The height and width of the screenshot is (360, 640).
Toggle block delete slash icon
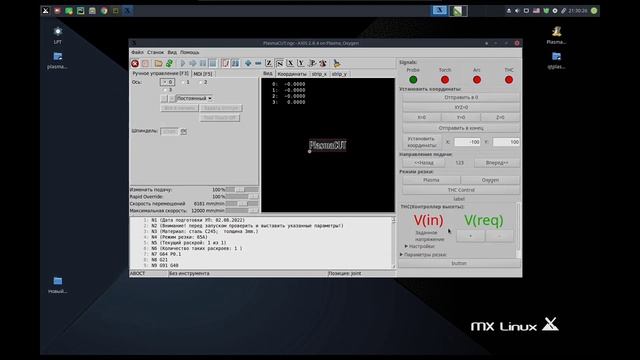click(225, 63)
